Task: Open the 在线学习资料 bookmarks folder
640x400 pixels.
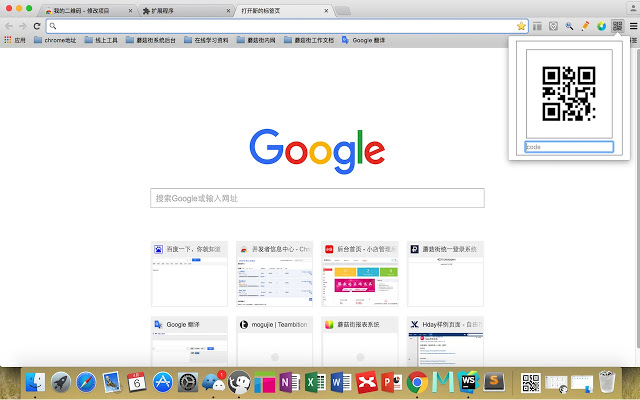Action: [206, 40]
